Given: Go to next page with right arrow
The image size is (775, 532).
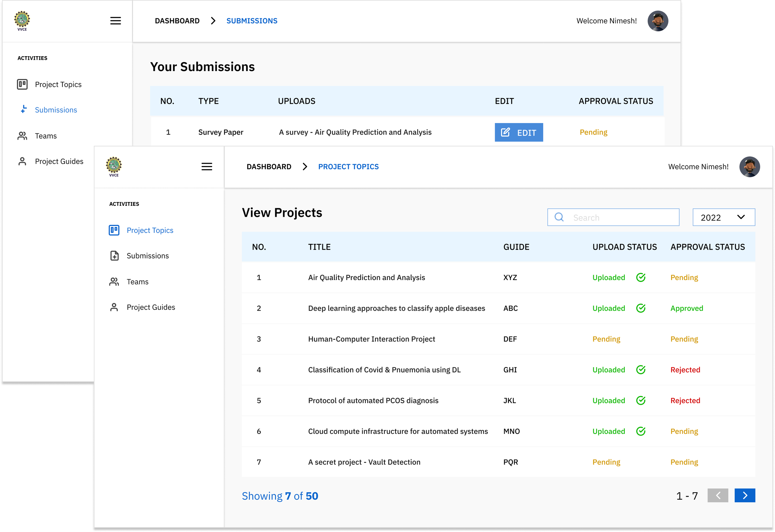Looking at the screenshot, I should pyautogui.click(x=745, y=495).
